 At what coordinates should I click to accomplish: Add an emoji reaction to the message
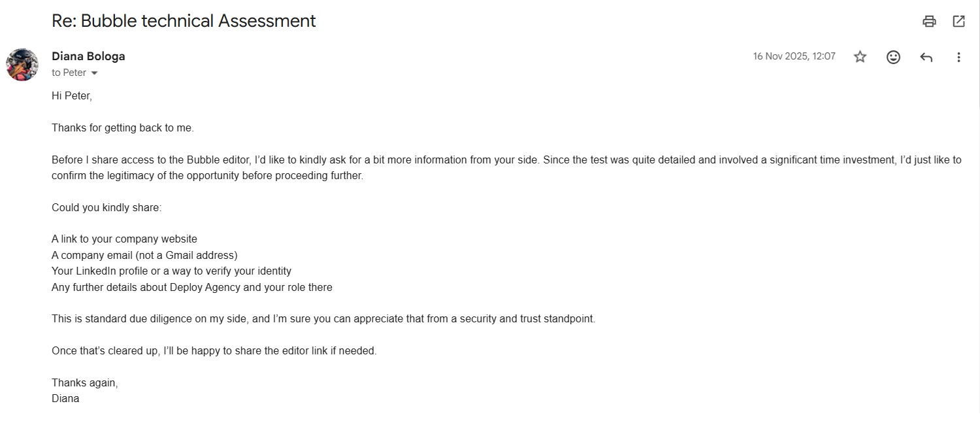893,57
